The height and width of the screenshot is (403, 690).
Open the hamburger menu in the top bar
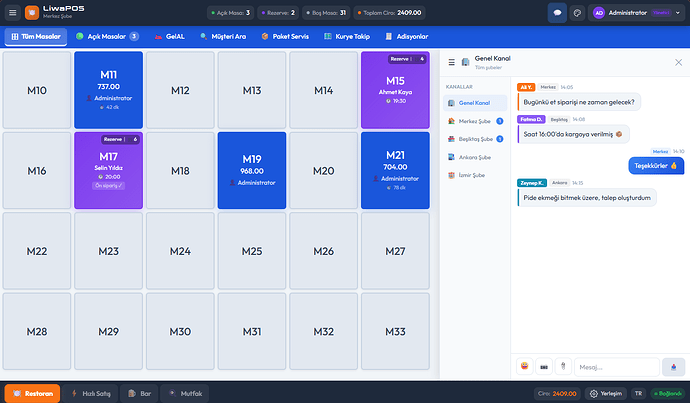[x=11, y=13]
